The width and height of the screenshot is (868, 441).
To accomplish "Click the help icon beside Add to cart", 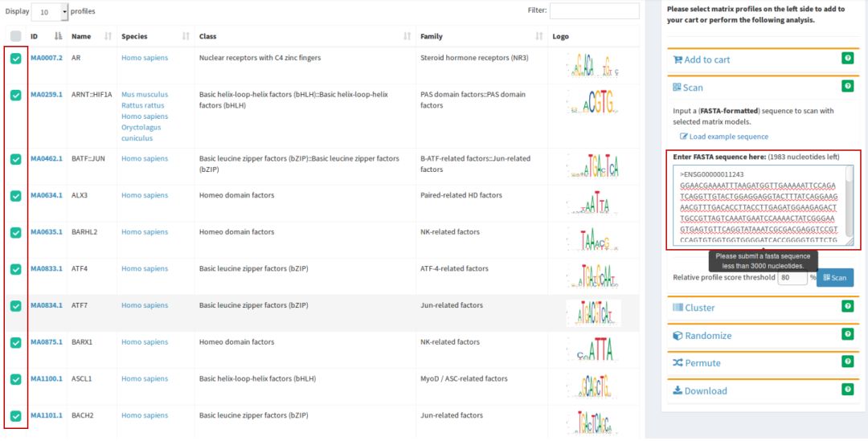I will pyautogui.click(x=847, y=59).
